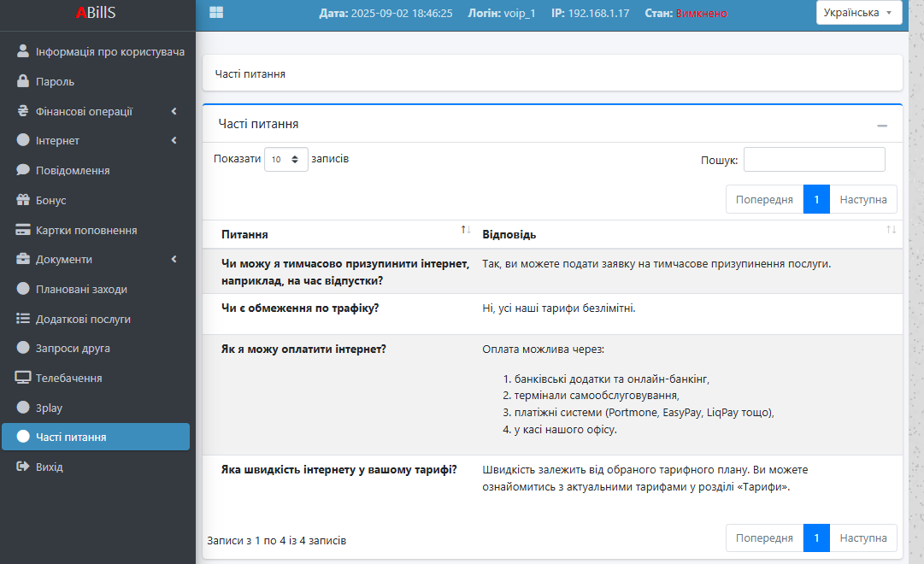Click the card icon beside Картки поповнення

[x=23, y=230]
